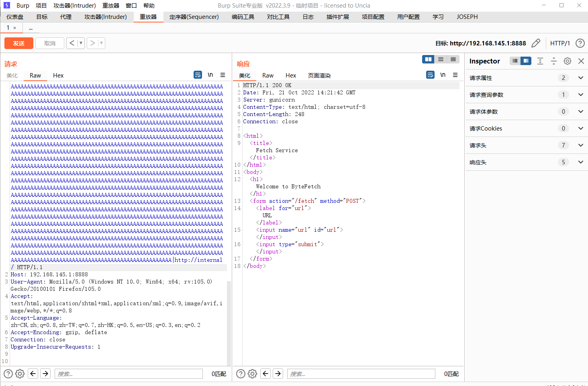Open the 代理 Proxy tab

66,17
